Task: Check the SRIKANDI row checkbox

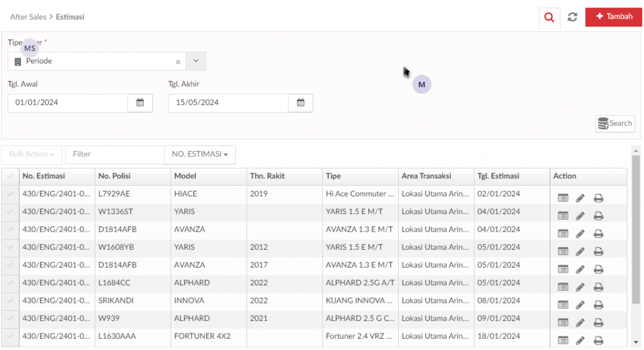Action: [10, 301]
